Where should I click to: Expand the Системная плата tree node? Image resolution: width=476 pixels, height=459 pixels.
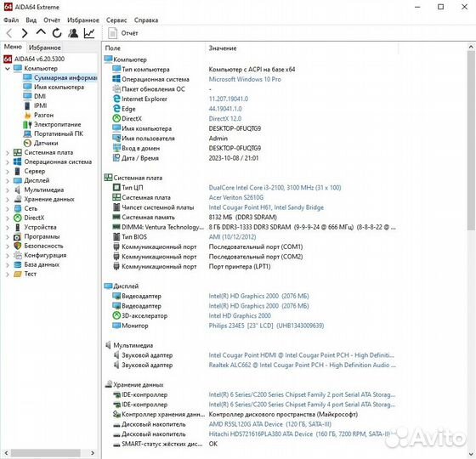pos(8,153)
